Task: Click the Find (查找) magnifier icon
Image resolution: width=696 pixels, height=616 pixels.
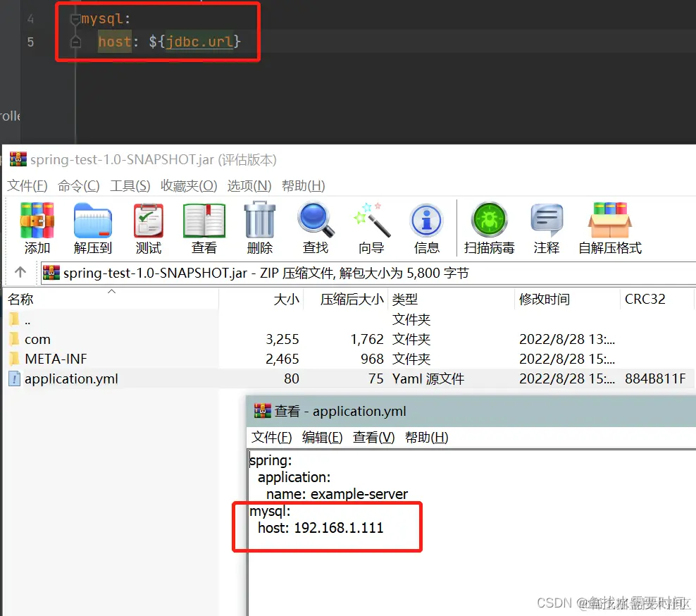Action: point(316,220)
